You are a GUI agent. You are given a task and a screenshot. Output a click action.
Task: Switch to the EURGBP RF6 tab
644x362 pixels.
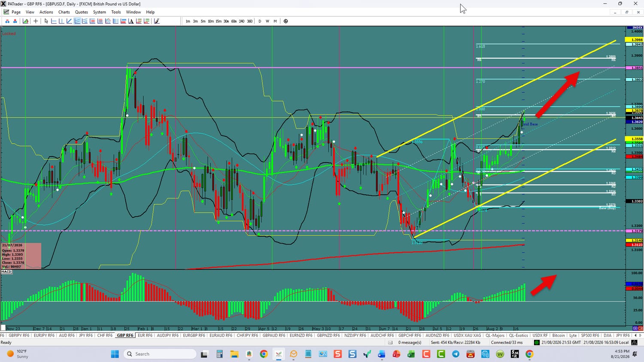pos(194,335)
